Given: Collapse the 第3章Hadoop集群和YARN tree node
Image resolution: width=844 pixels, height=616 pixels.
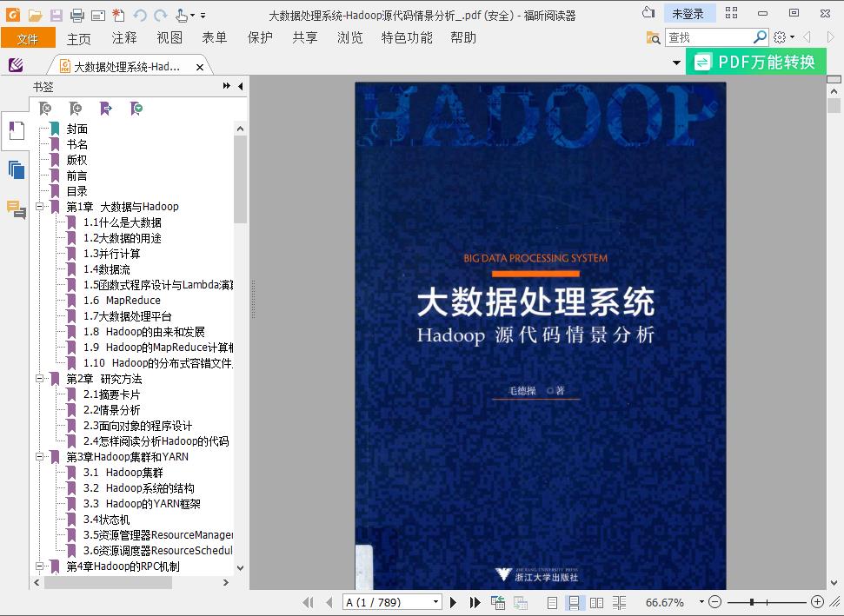Looking at the screenshot, I should (x=39, y=456).
